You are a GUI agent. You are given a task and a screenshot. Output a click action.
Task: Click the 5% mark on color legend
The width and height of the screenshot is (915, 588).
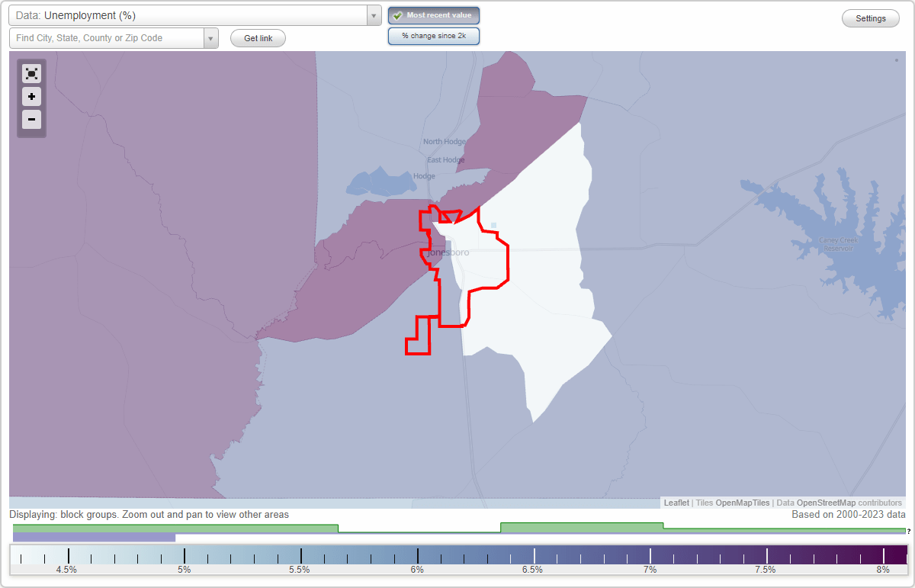point(184,569)
